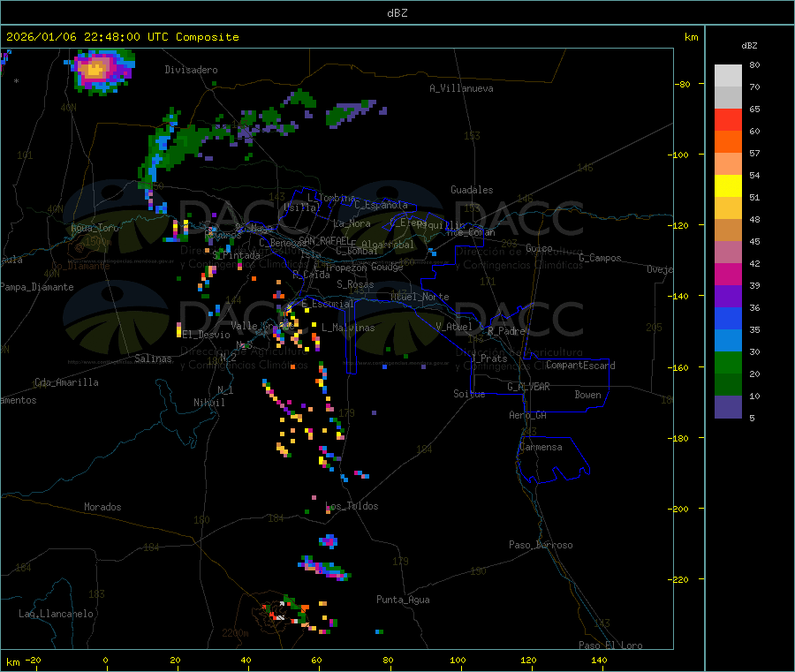795x672 pixels.
Task: Click the 'L_Malvinas' map label
Action: point(348,328)
